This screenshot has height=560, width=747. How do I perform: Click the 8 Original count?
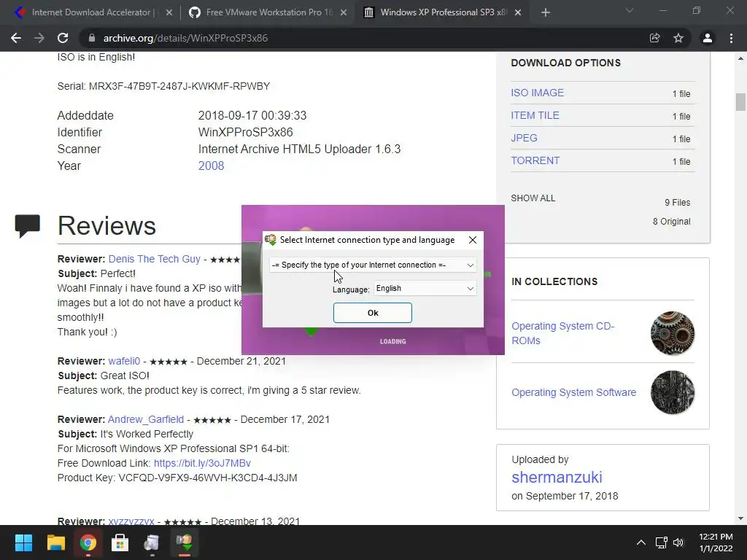tap(672, 222)
